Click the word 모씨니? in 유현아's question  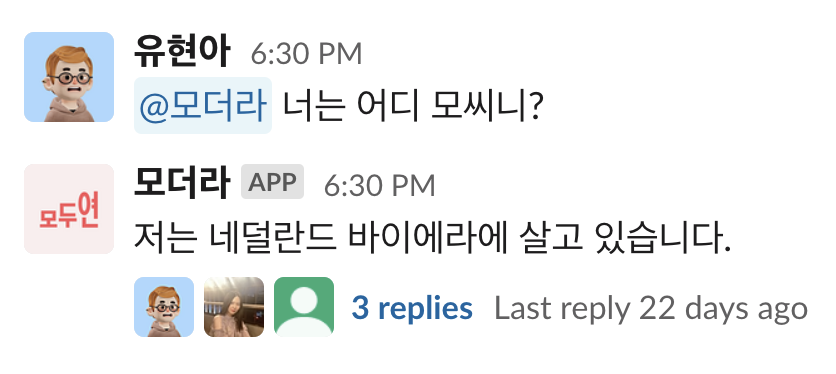(x=487, y=106)
